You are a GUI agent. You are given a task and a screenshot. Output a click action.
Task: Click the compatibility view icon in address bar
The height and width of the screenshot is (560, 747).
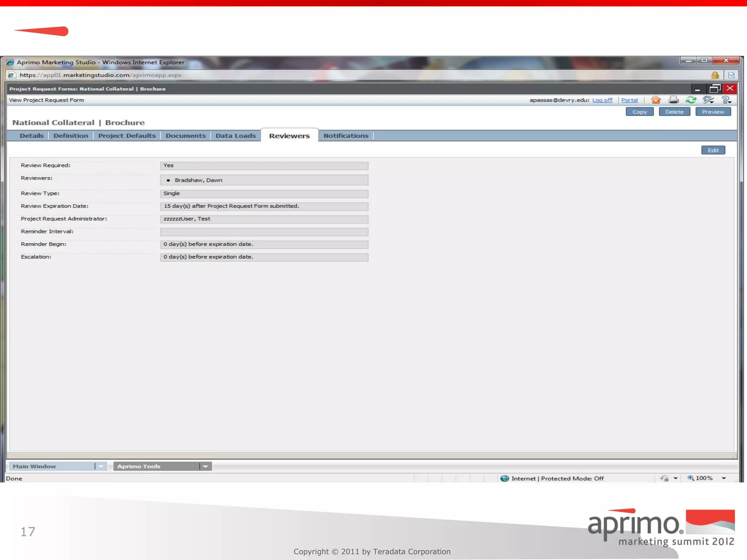(731, 75)
